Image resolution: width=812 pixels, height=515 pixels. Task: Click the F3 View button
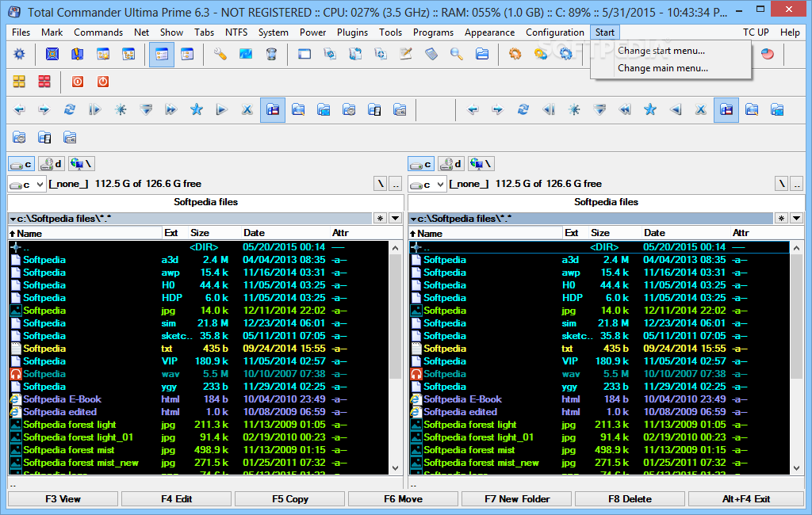63,499
